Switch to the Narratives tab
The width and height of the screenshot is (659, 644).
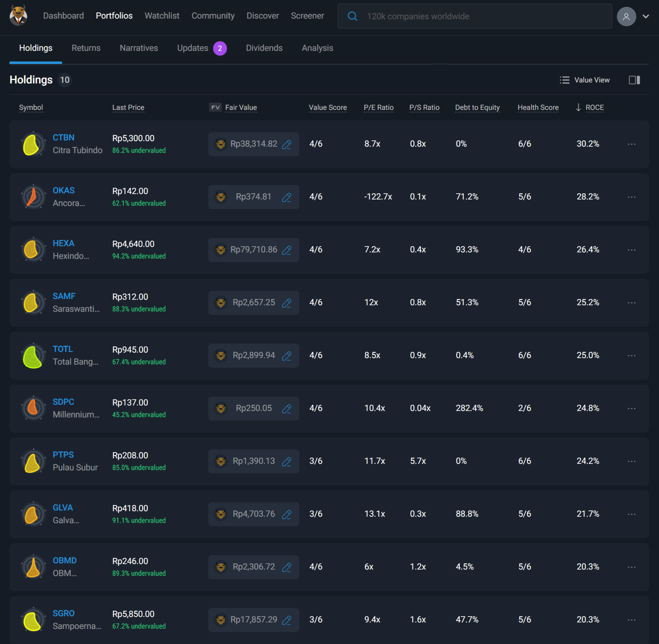point(139,48)
